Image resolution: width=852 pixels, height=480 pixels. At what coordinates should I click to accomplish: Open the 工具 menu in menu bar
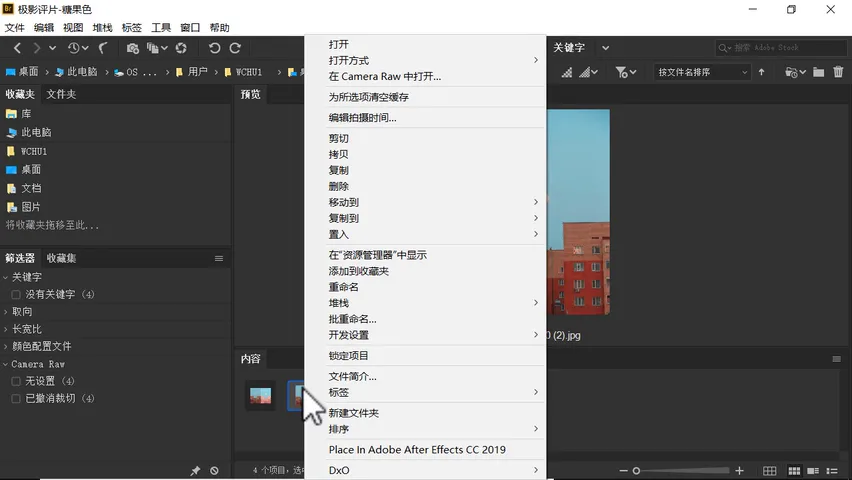(x=161, y=28)
